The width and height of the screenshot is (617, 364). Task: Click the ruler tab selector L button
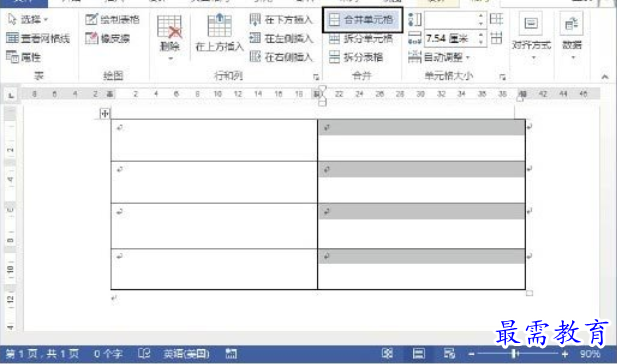(x=11, y=95)
